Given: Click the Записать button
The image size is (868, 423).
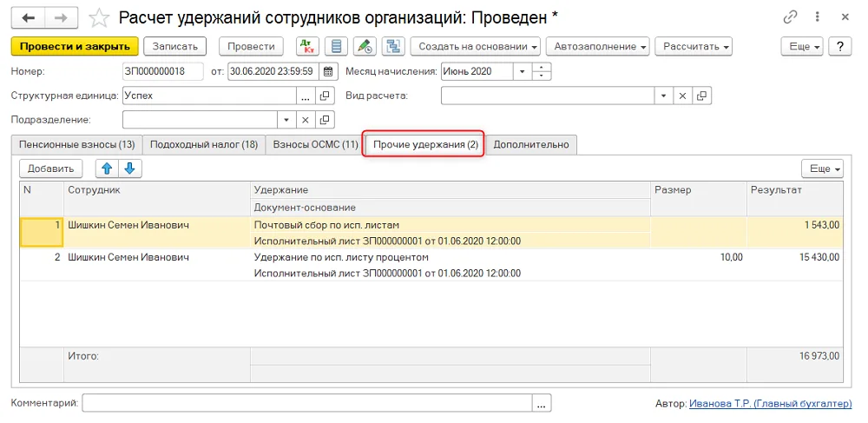Looking at the screenshot, I should 175,47.
